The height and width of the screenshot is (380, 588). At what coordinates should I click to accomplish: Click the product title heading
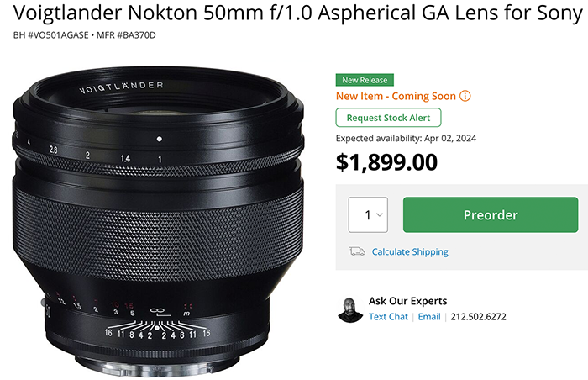(298, 13)
